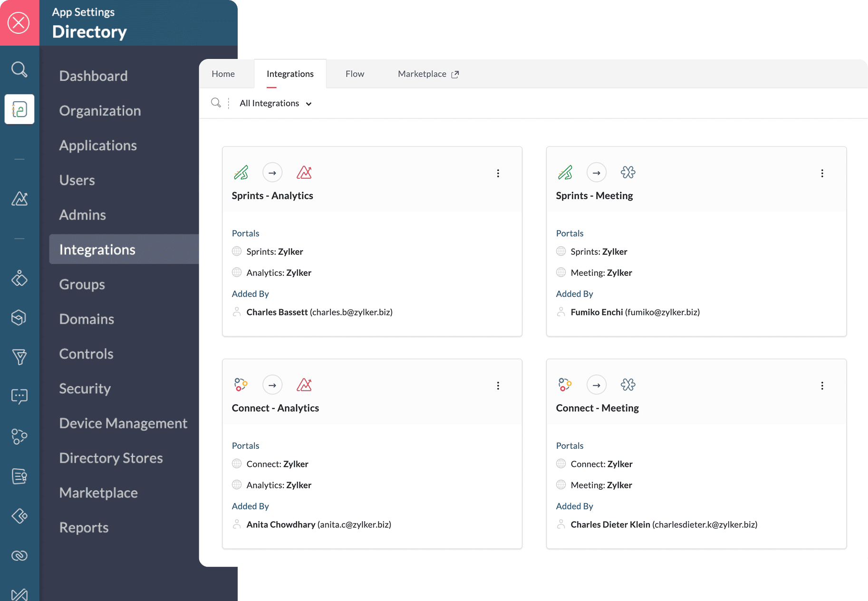The width and height of the screenshot is (868, 601).
Task: Switch to the Flow tab
Action: pos(355,74)
